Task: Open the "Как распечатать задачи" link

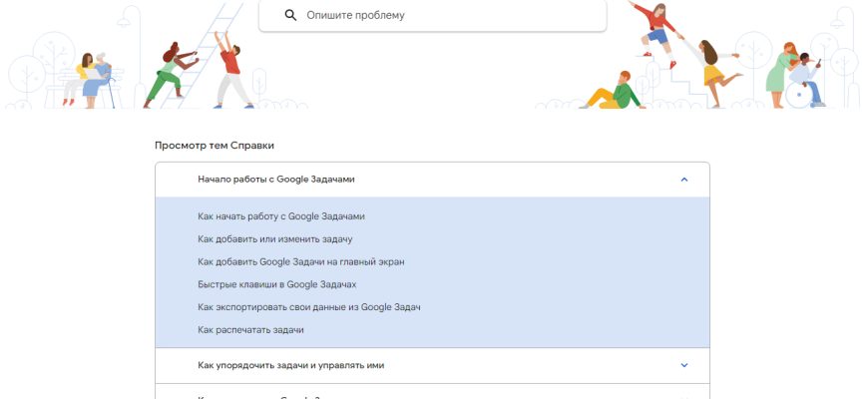Action: click(x=250, y=329)
